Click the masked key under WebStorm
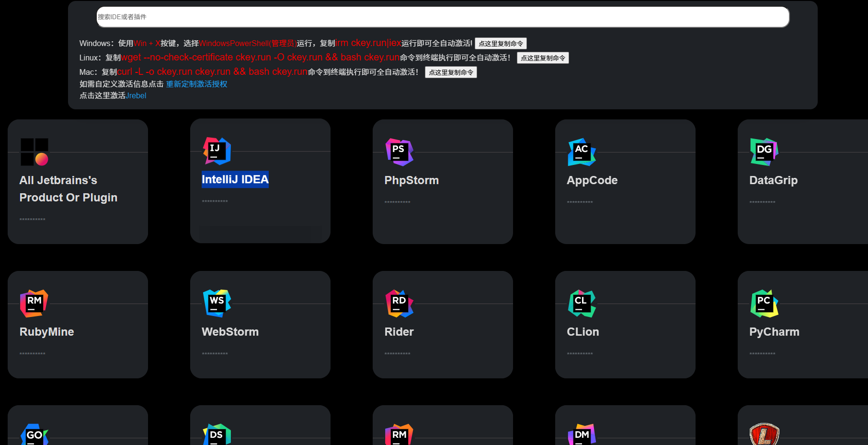Screen dimensions: 868x445 (215, 354)
